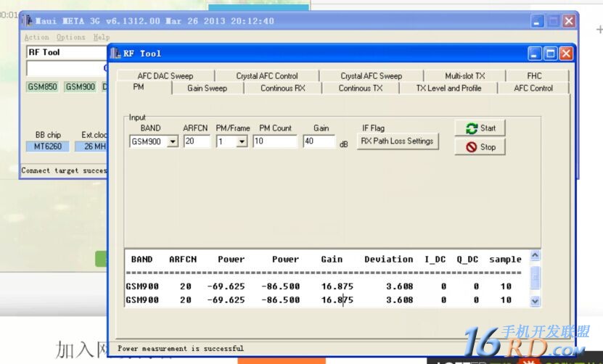Switch to the Continous TX tab
This screenshot has width=603, height=364.
pyautogui.click(x=361, y=88)
